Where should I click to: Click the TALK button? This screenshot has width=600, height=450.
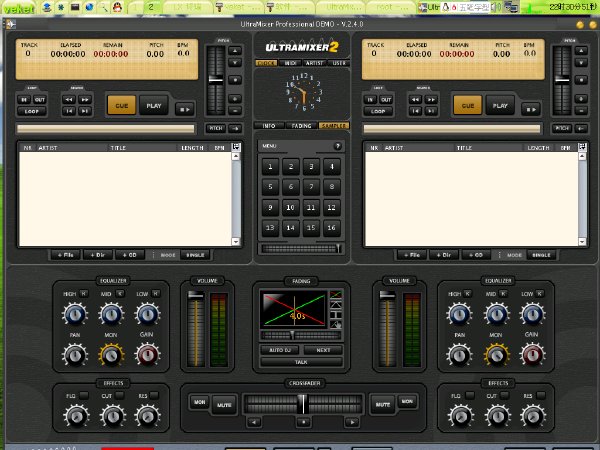point(301,362)
